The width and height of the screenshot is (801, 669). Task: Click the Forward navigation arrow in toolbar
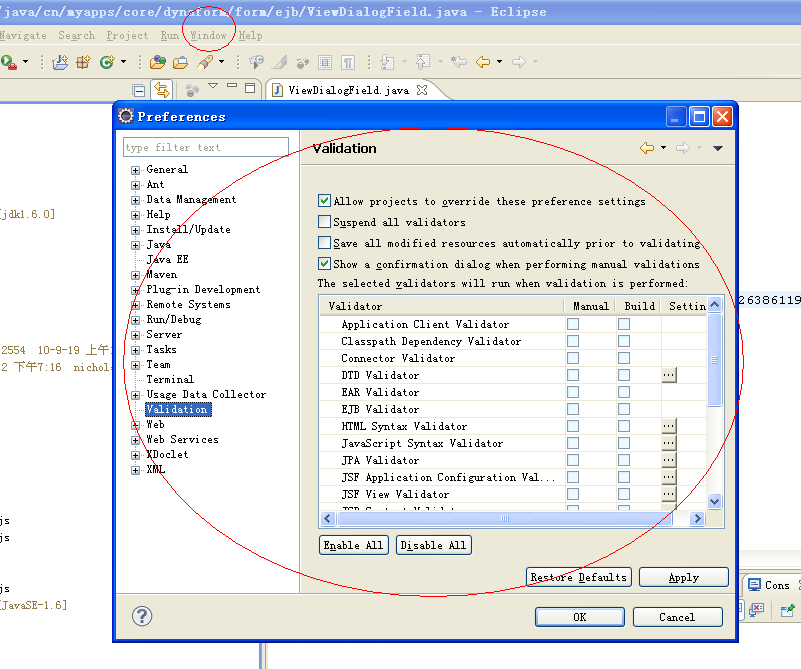tap(519, 62)
